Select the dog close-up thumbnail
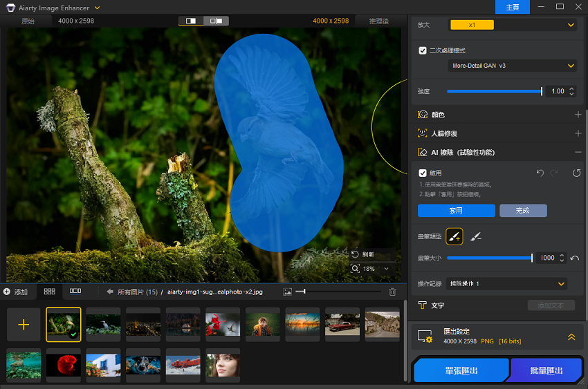The width and height of the screenshot is (588, 389). pos(143,366)
